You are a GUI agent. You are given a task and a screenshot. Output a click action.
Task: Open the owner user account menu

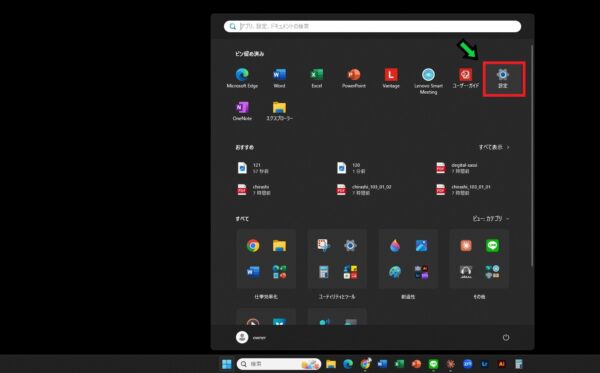[x=251, y=337]
